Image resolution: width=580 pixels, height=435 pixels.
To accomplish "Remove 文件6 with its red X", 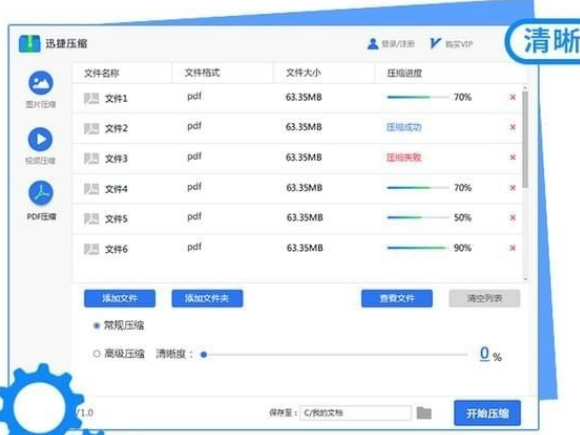I will coord(513,248).
